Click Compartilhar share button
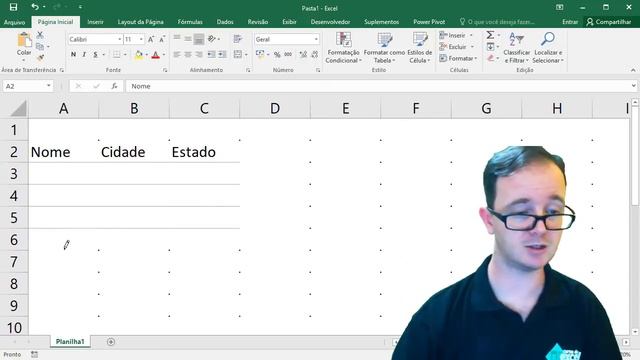The image size is (640, 360). (609, 22)
